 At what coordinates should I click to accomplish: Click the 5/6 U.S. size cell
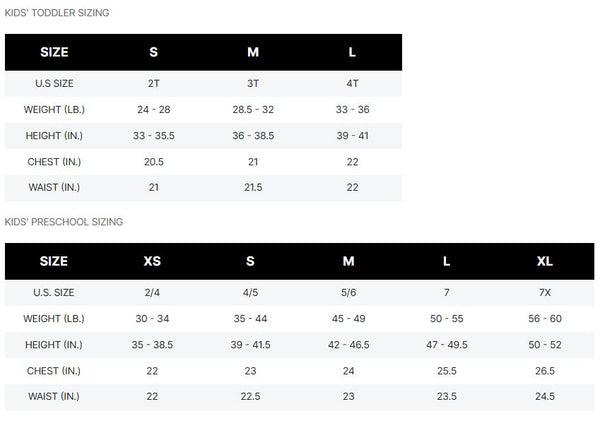(348, 292)
